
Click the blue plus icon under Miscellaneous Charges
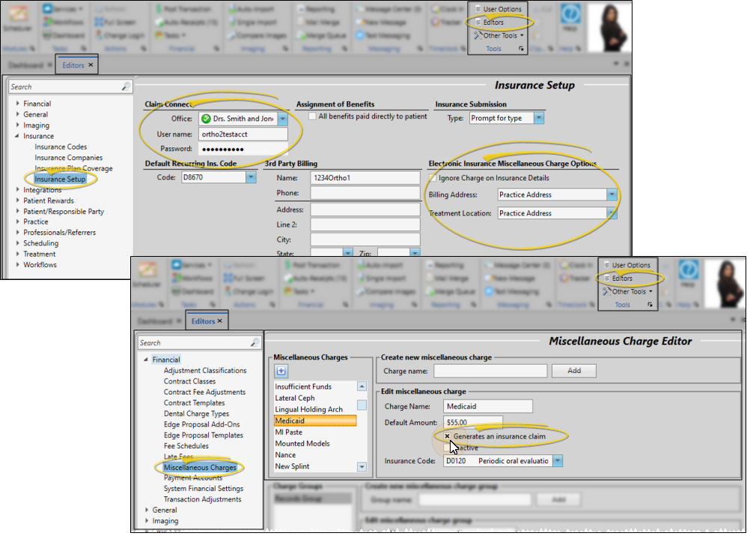click(x=281, y=371)
